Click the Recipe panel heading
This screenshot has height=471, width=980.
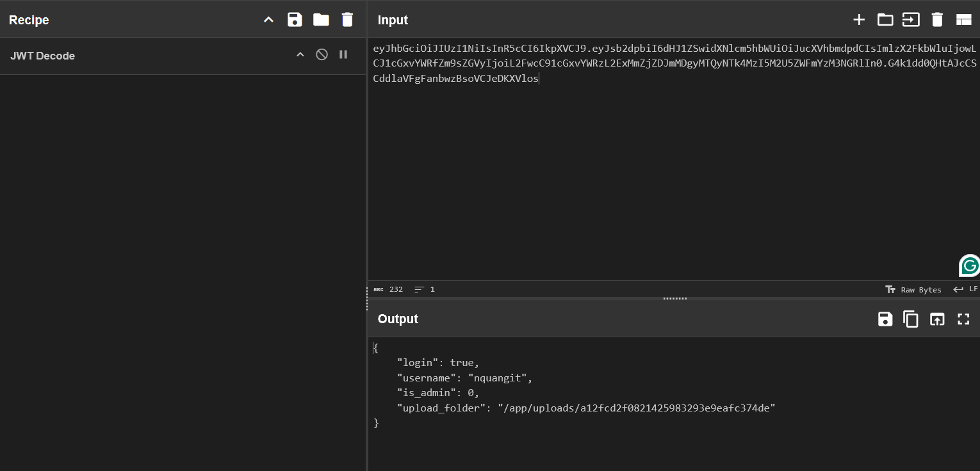pos(29,20)
